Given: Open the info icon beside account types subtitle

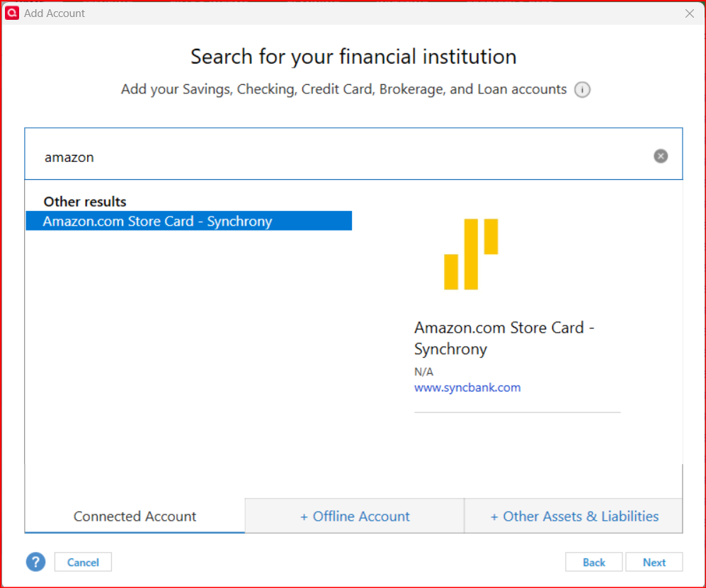Looking at the screenshot, I should click(582, 90).
